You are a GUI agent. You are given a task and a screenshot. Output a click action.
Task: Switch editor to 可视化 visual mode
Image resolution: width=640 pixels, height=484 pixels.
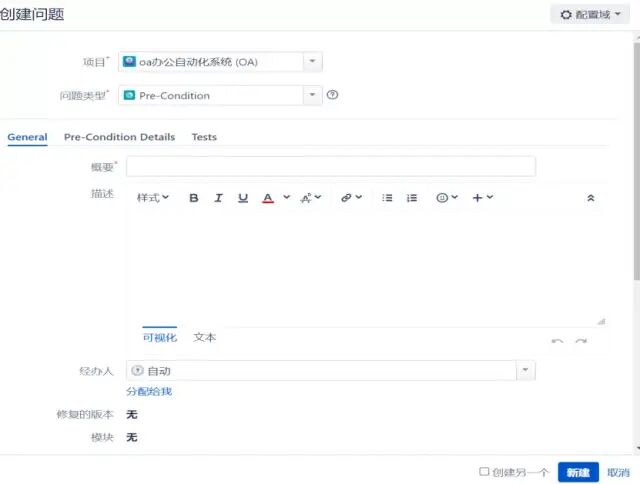coord(160,337)
